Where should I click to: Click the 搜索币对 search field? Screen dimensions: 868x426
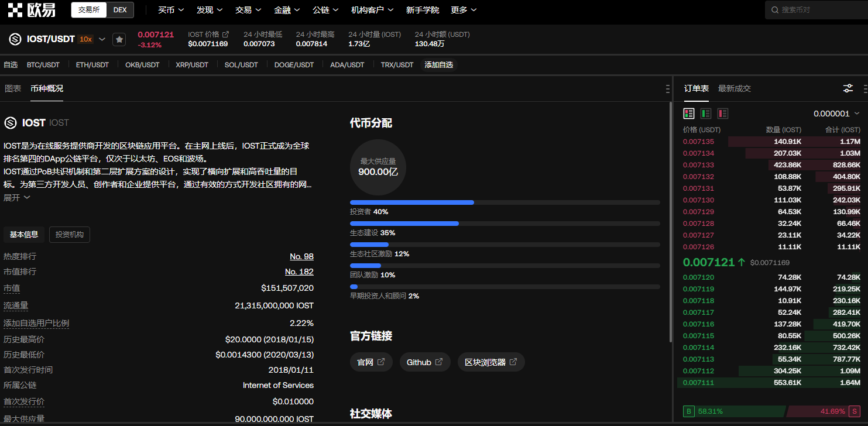point(819,10)
